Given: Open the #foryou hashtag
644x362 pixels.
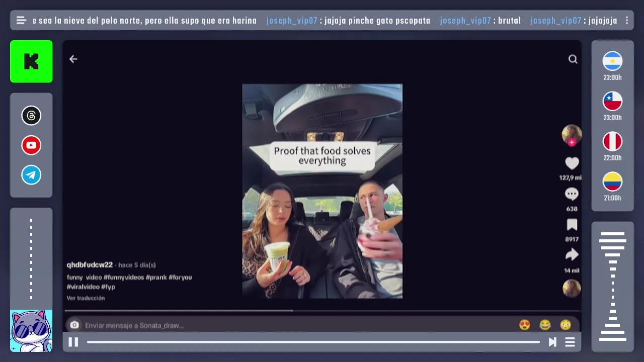Looking at the screenshot, I should pyautogui.click(x=180, y=278).
